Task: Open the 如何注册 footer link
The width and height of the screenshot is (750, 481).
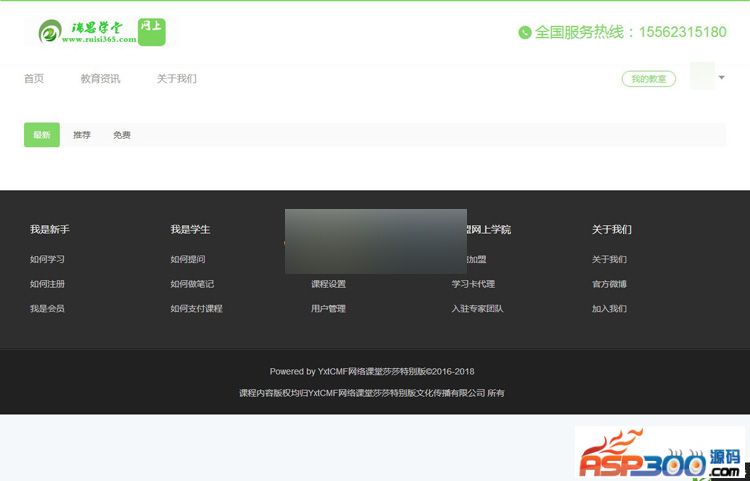Action: pos(47,284)
